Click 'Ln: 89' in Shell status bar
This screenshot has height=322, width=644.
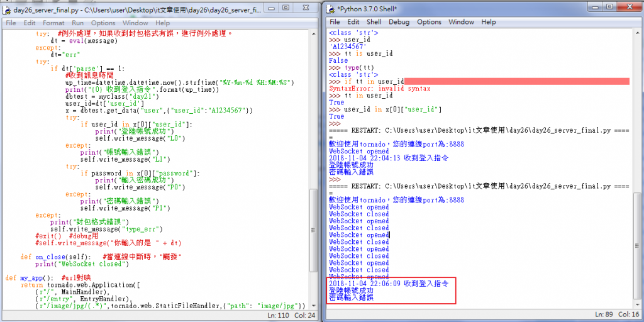tap(604, 315)
